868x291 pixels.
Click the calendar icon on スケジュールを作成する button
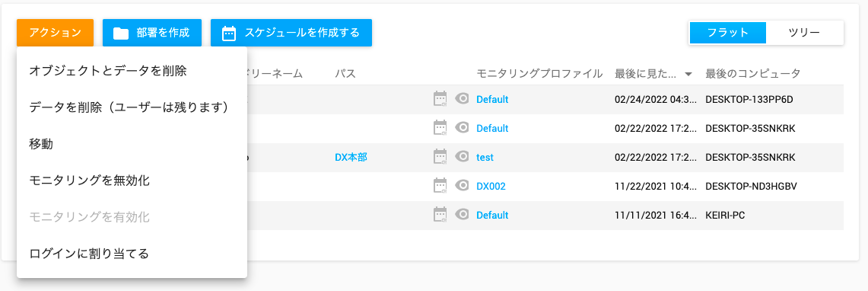229,34
